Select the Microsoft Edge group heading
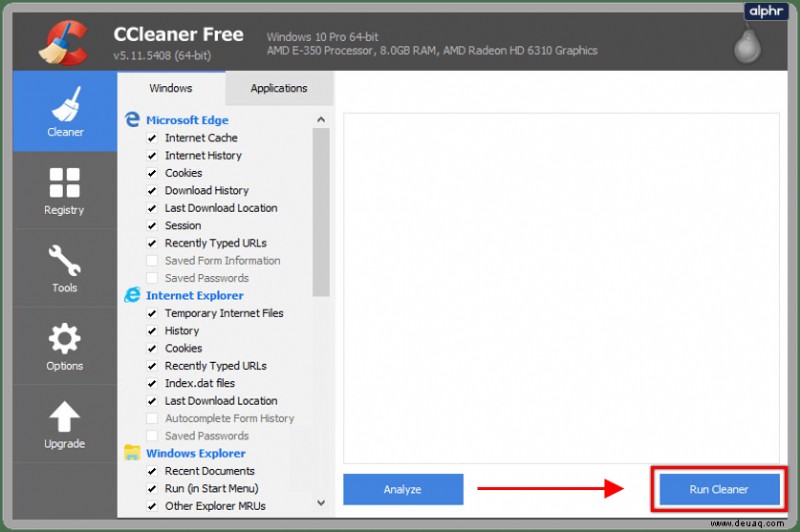This screenshot has width=800, height=532. click(x=187, y=120)
